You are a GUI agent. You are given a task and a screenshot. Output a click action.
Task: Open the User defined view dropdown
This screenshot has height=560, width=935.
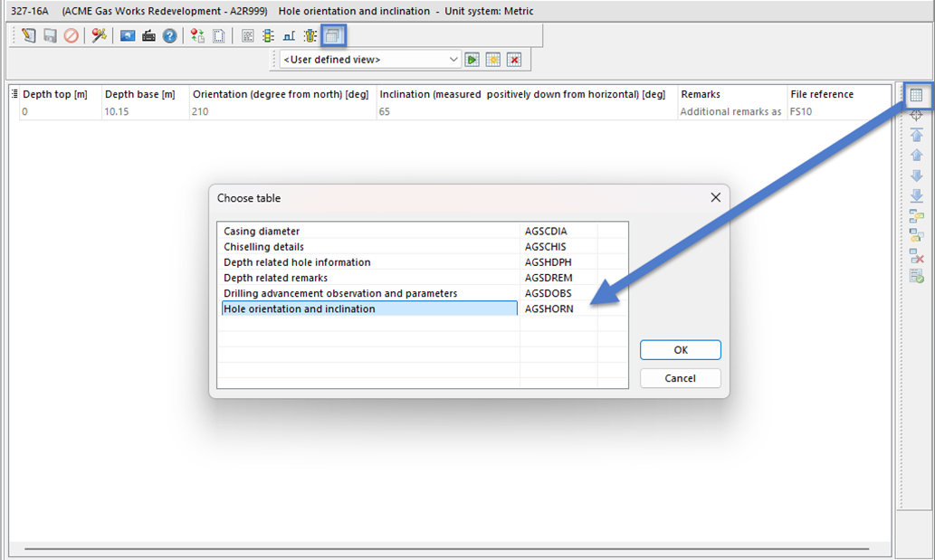pos(454,60)
